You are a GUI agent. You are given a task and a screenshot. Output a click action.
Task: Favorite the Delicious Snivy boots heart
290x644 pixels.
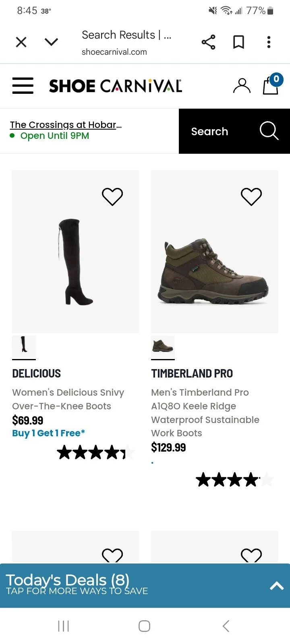(x=112, y=197)
